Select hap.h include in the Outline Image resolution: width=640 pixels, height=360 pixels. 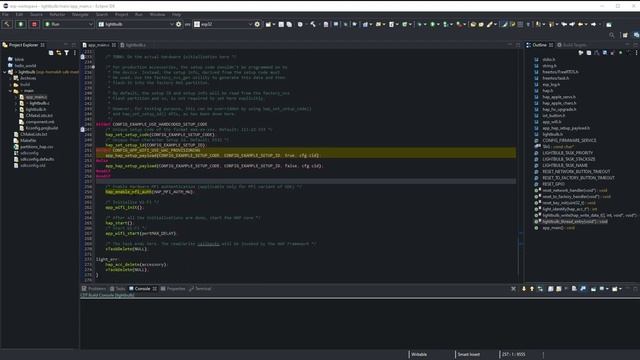(x=548, y=91)
